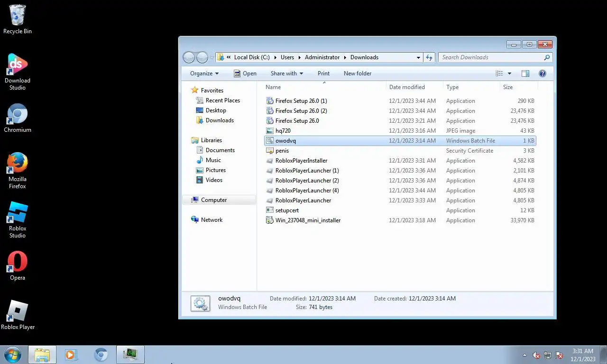Image resolution: width=607 pixels, height=364 pixels.
Task: Select RobloxPlayerLauncher (1) file
Action: click(x=400, y=171)
